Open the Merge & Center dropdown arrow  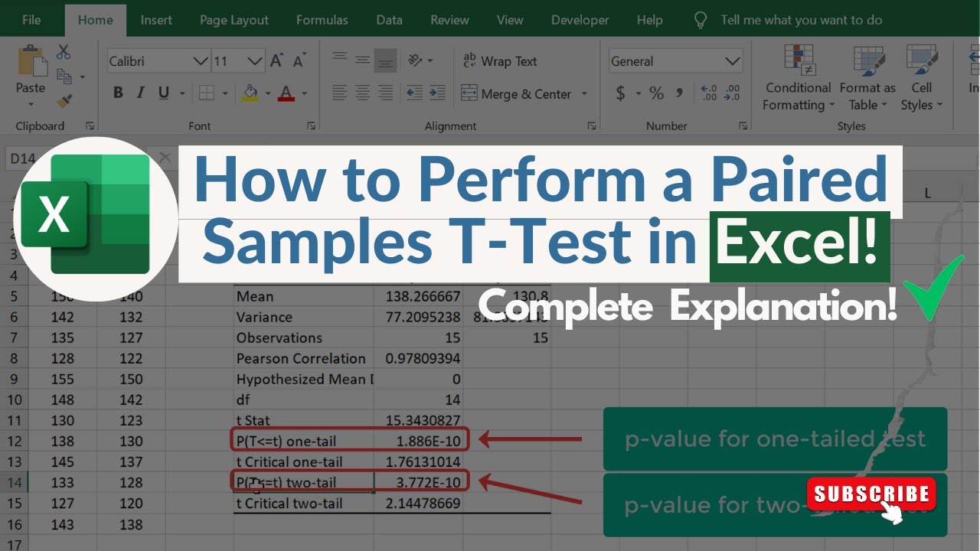click(584, 94)
